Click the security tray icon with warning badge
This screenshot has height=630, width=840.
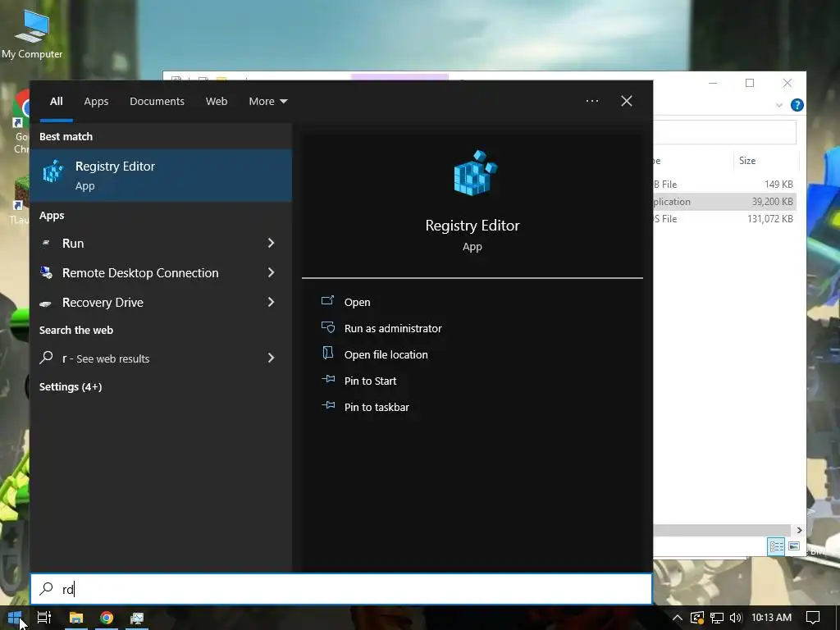[696, 618]
